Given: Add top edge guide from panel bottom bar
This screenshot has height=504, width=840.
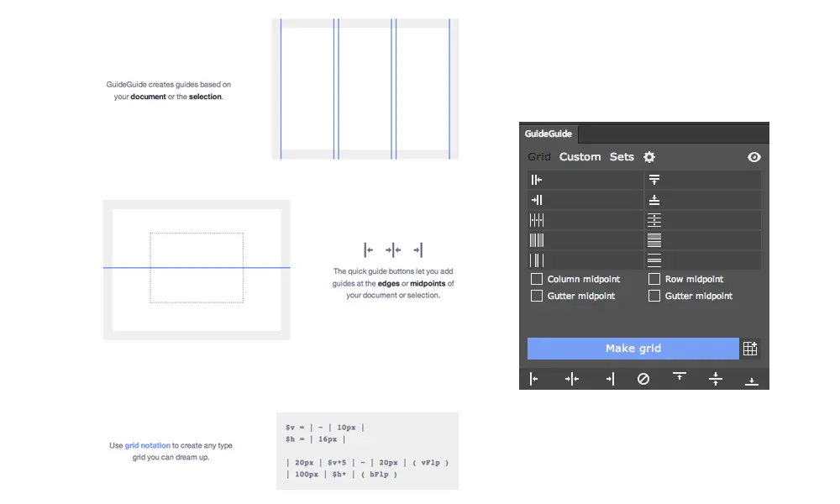Looking at the screenshot, I should pyautogui.click(x=680, y=376).
